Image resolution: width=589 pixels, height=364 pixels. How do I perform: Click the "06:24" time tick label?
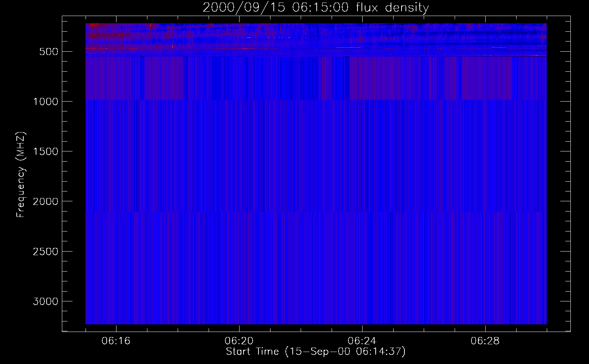(x=362, y=341)
